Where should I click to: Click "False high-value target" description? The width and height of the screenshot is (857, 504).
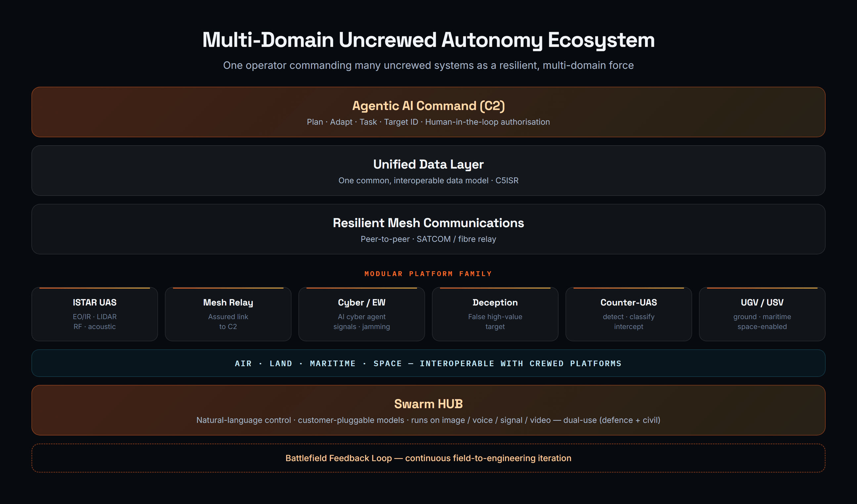click(495, 321)
